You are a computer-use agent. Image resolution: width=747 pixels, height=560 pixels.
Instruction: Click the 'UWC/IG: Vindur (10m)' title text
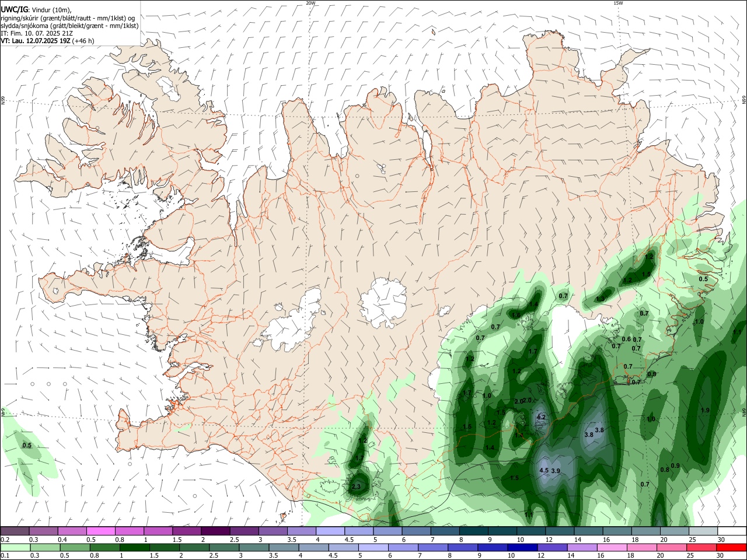click(36, 10)
